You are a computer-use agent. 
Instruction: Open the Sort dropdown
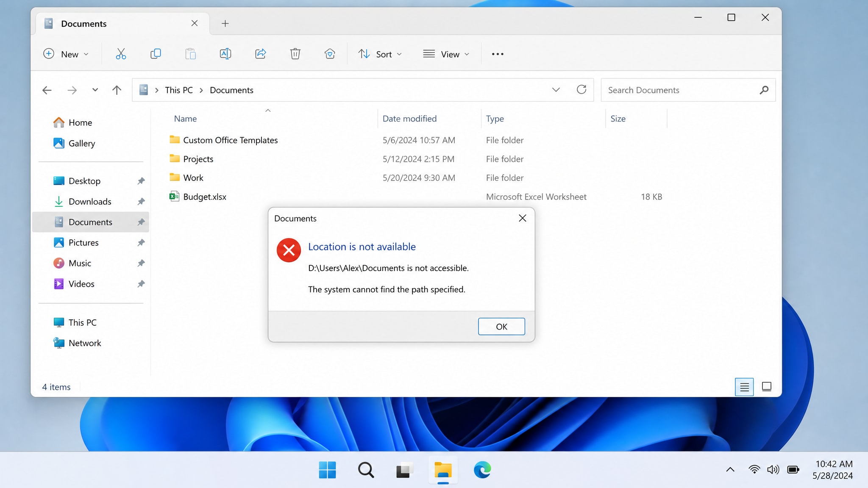[380, 54]
